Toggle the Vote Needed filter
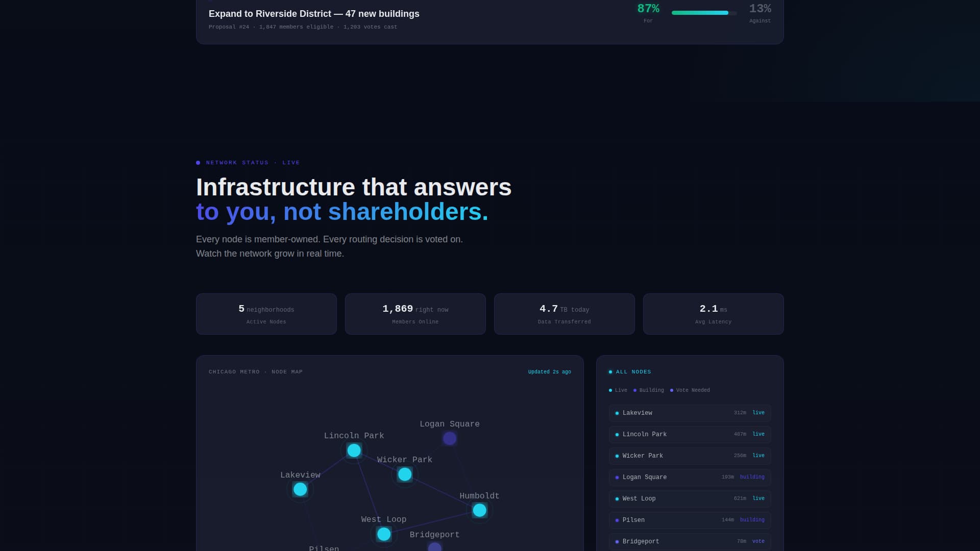The height and width of the screenshot is (551, 980). pos(690,390)
